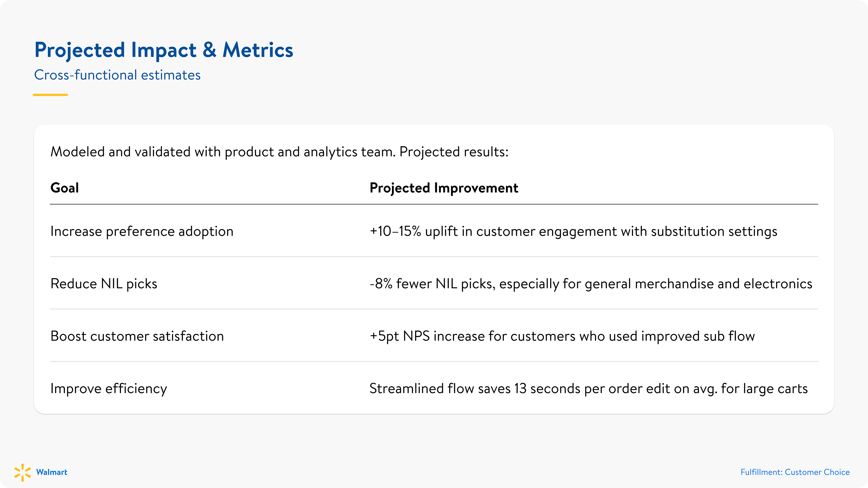Click the header divider line below Goal
868x488 pixels.
[434, 204]
